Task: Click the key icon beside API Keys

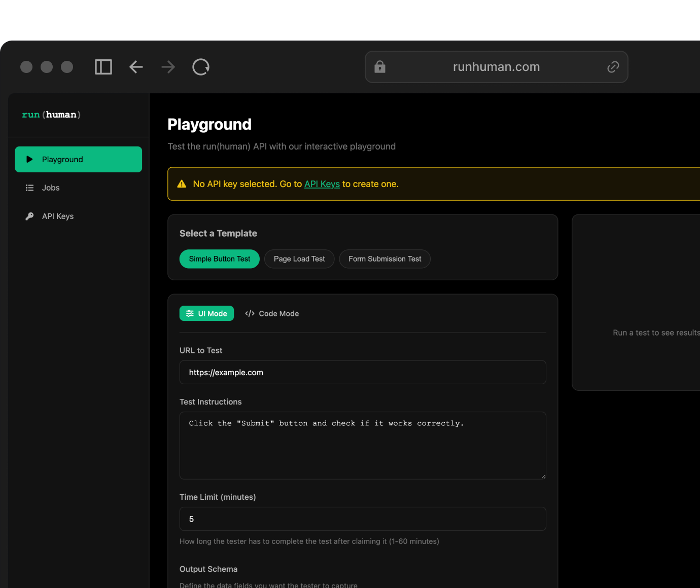Action: point(29,216)
